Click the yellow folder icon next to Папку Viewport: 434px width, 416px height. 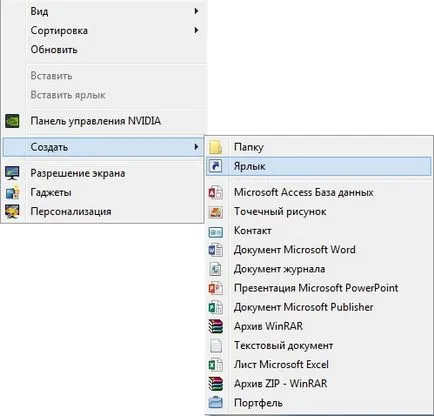click(216, 147)
